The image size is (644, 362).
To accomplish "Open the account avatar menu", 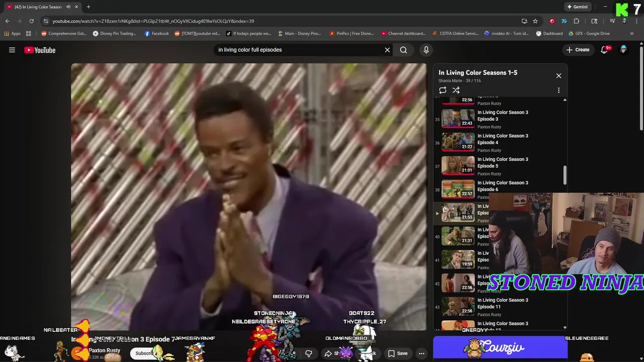I will pyautogui.click(x=624, y=50).
